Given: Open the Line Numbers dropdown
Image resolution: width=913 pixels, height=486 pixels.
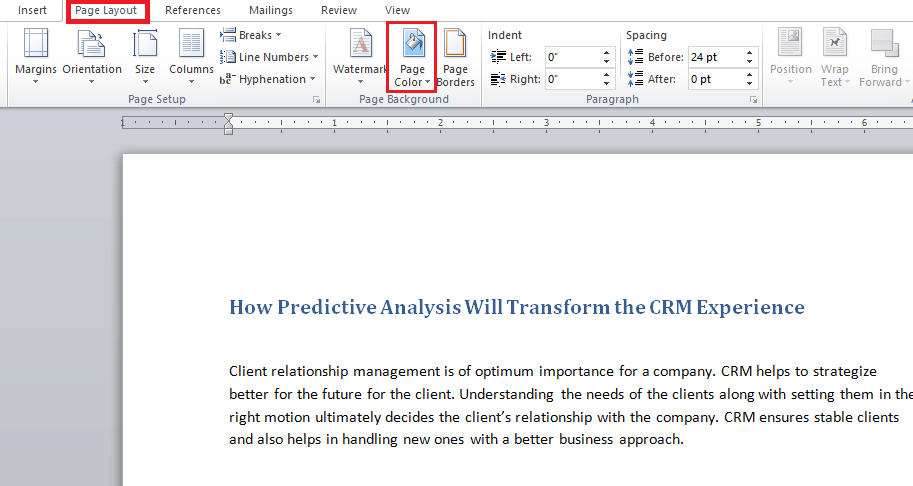Looking at the screenshot, I should click(269, 57).
